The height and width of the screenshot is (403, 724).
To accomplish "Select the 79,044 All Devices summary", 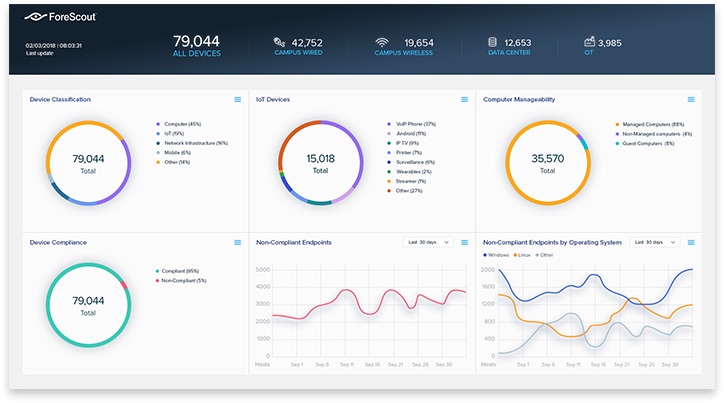I will (196, 45).
